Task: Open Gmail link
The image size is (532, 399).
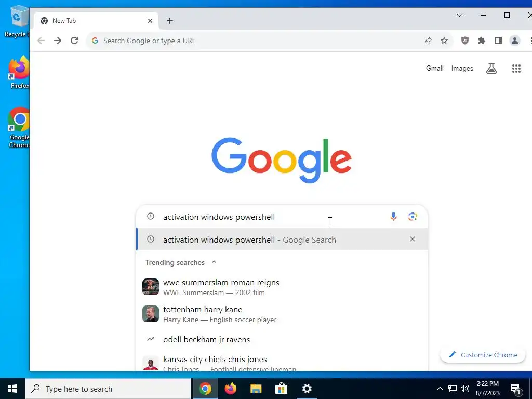Action: click(x=435, y=68)
